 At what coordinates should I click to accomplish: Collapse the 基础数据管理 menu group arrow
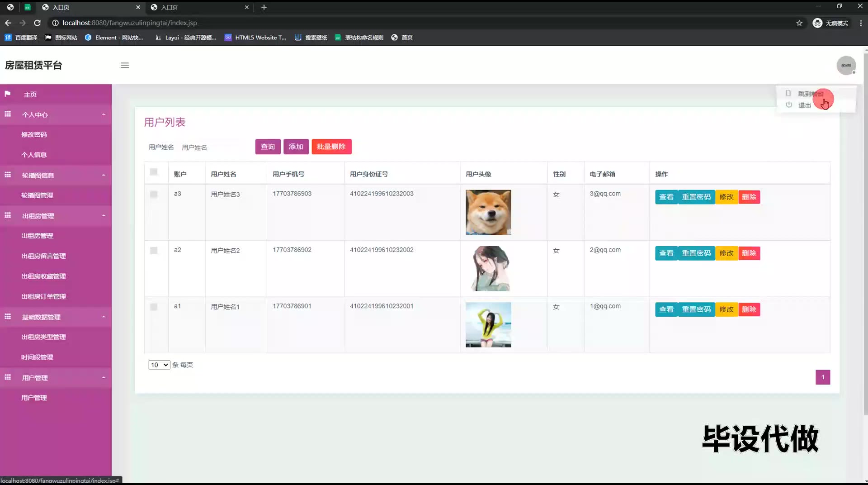tap(104, 317)
